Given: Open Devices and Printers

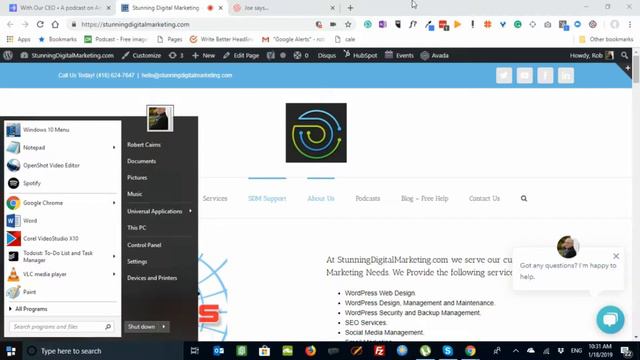Looking at the screenshot, I should (x=152, y=278).
